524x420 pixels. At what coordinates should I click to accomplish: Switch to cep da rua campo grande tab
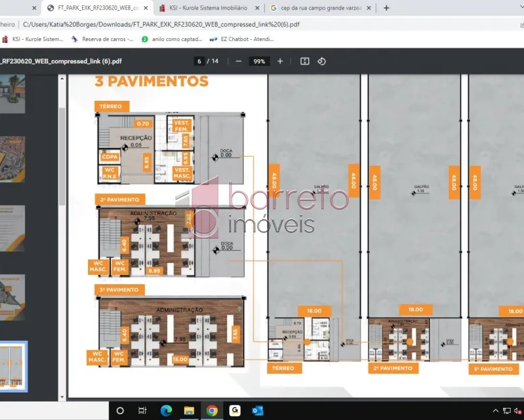coord(321,8)
